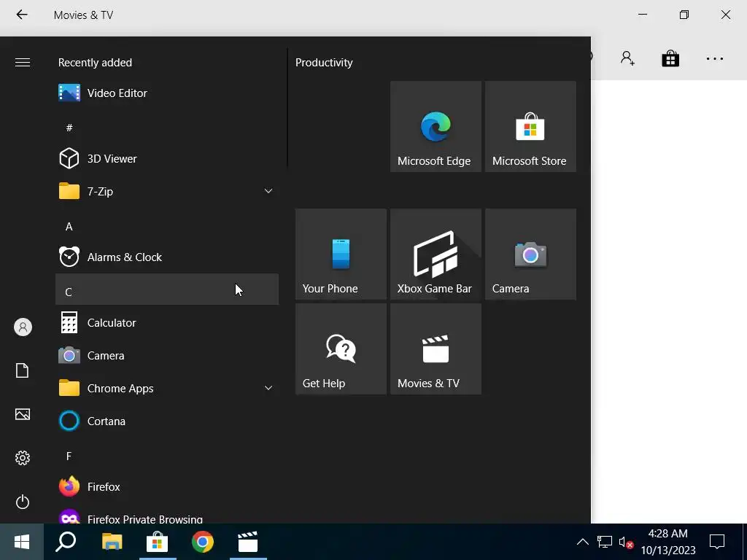Show hidden system tray icons

click(582, 542)
